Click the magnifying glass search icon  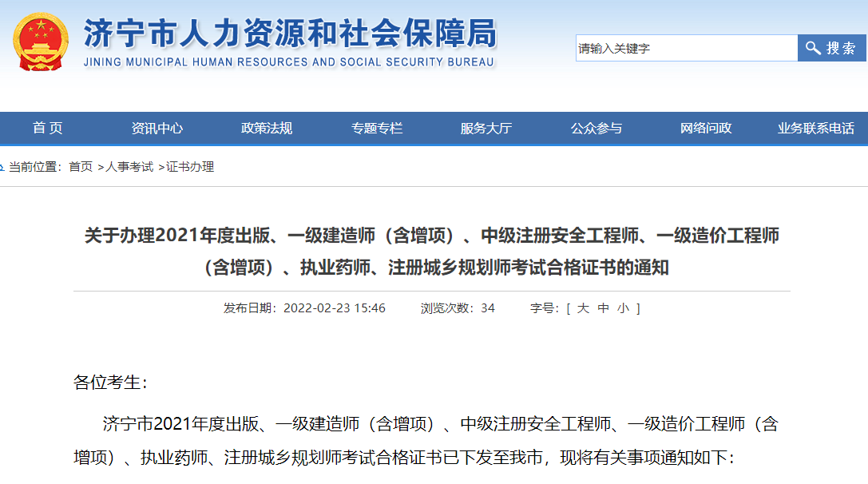813,48
